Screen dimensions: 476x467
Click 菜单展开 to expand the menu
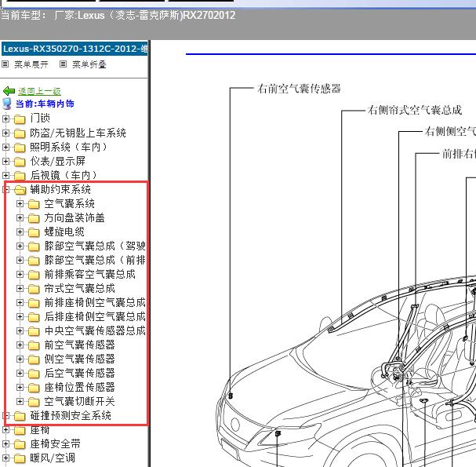31,64
